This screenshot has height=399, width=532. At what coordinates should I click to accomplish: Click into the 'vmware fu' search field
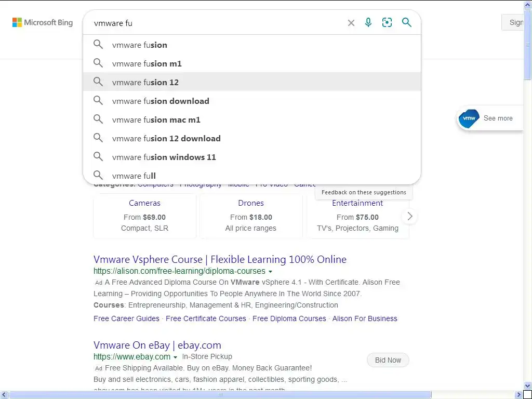tap(217, 23)
